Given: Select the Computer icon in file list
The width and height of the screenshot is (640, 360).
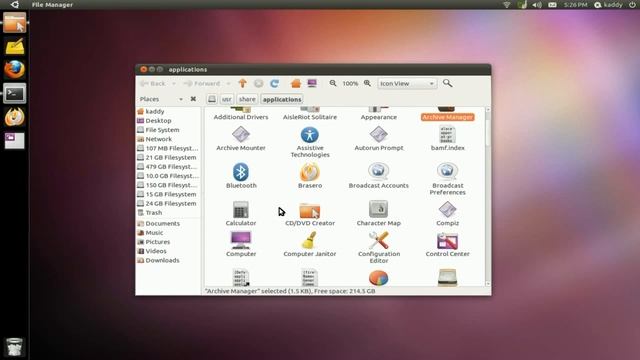Looking at the screenshot, I should click(241, 240).
